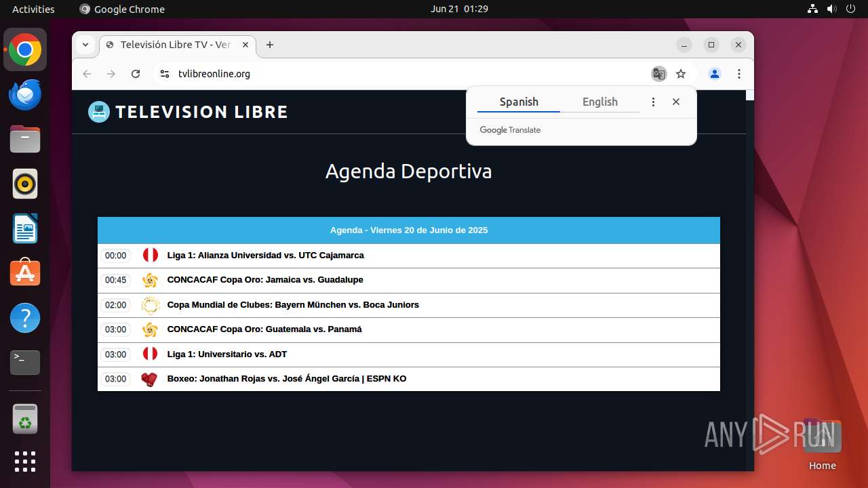Open Liga 1: Universitario vs. ADT
This screenshot has width=868, height=488.
[227, 354]
